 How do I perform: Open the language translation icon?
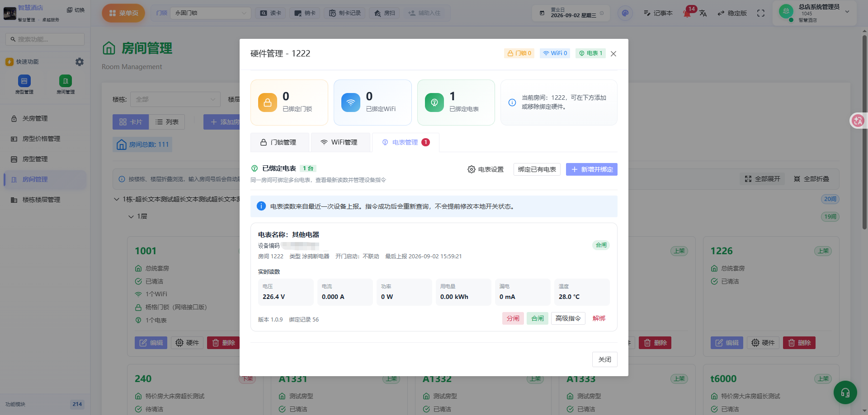coord(703,13)
